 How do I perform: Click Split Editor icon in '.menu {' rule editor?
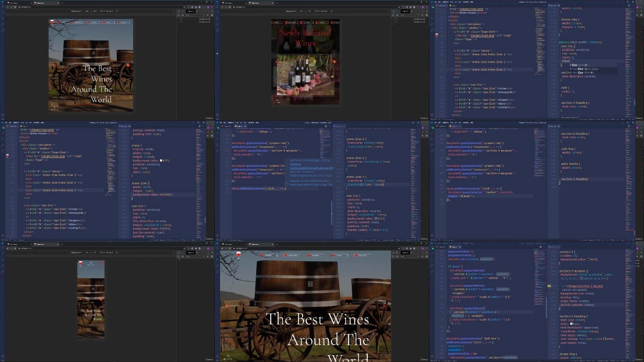[199, 126]
